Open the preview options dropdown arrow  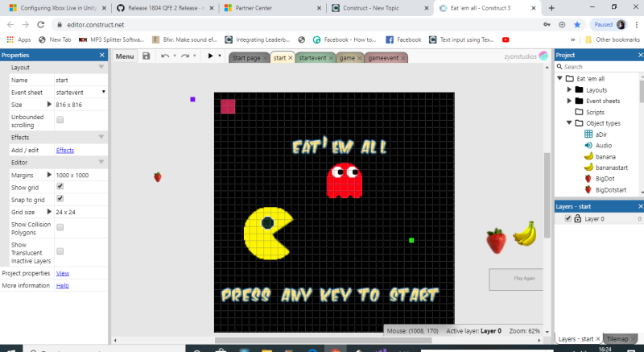point(220,56)
